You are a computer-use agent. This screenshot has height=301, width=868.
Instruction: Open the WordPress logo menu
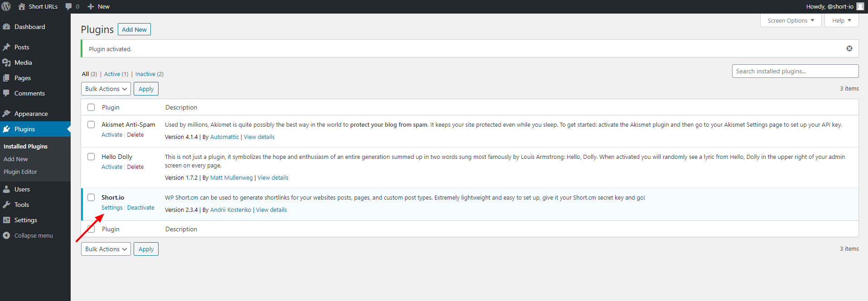[6, 6]
